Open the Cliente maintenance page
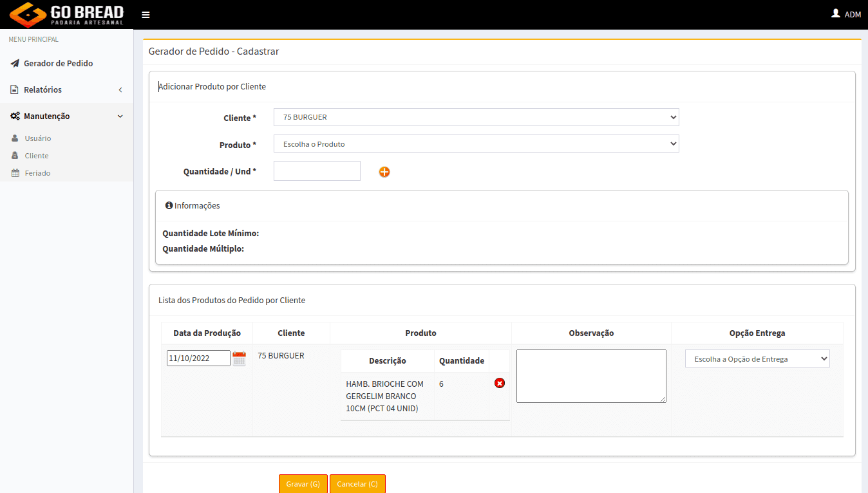Viewport: 868px width, 493px height. [x=37, y=156]
